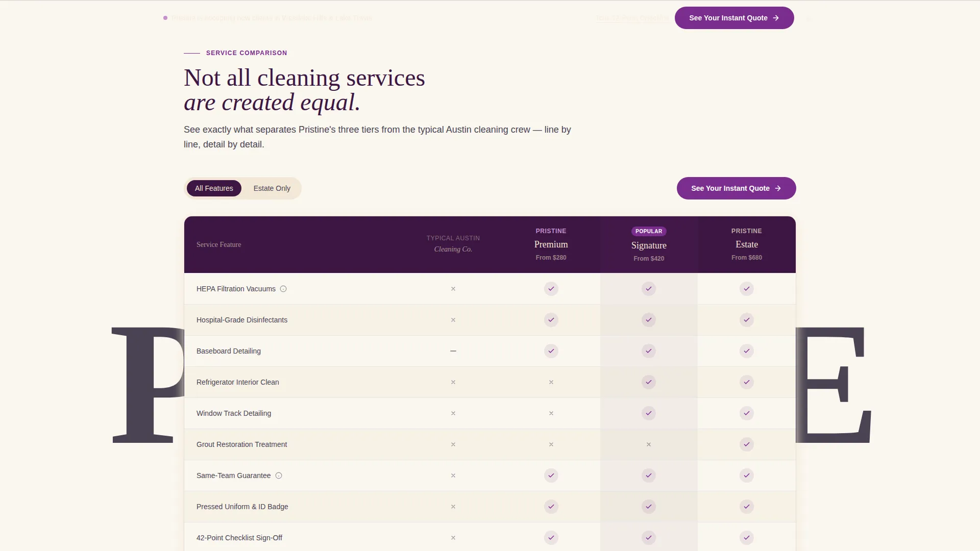The height and width of the screenshot is (551, 980).
Task: Click Signature checkmark for Window Track Detailing
Action: coord(649,413)
